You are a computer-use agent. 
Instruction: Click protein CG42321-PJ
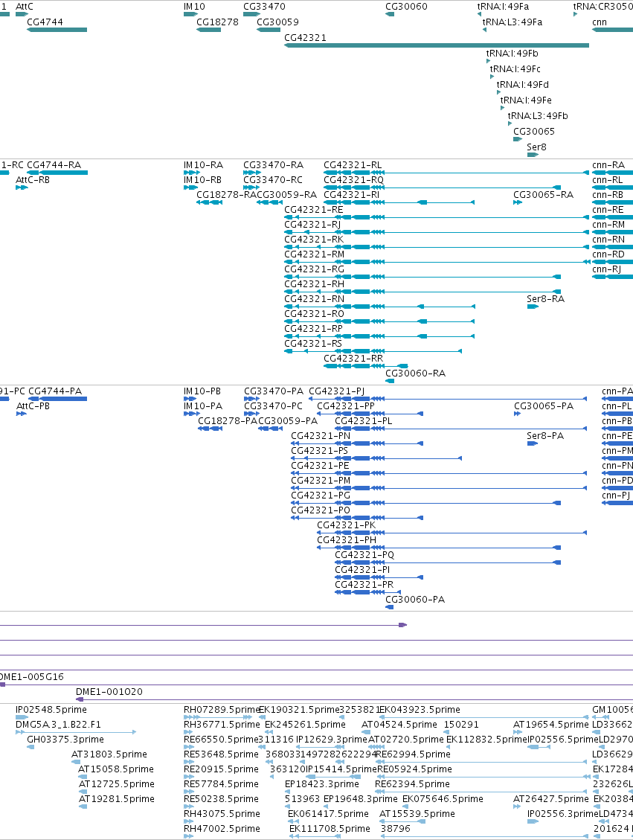click(448, 399)
